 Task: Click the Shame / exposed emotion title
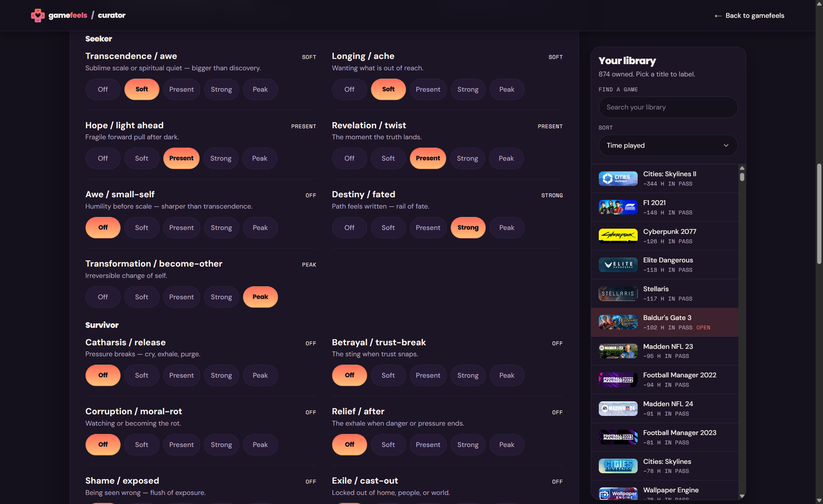tap(122, 481)
